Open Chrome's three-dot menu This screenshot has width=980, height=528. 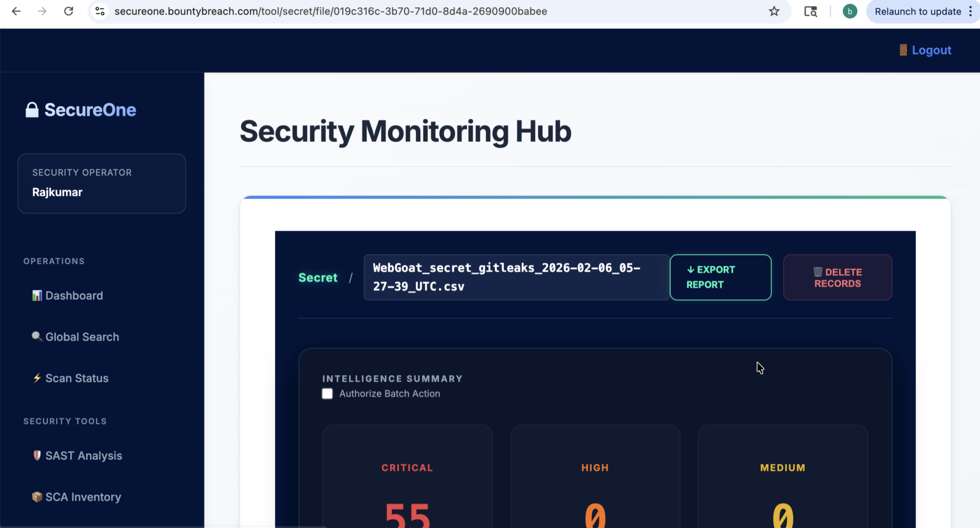tap(971, 11)
